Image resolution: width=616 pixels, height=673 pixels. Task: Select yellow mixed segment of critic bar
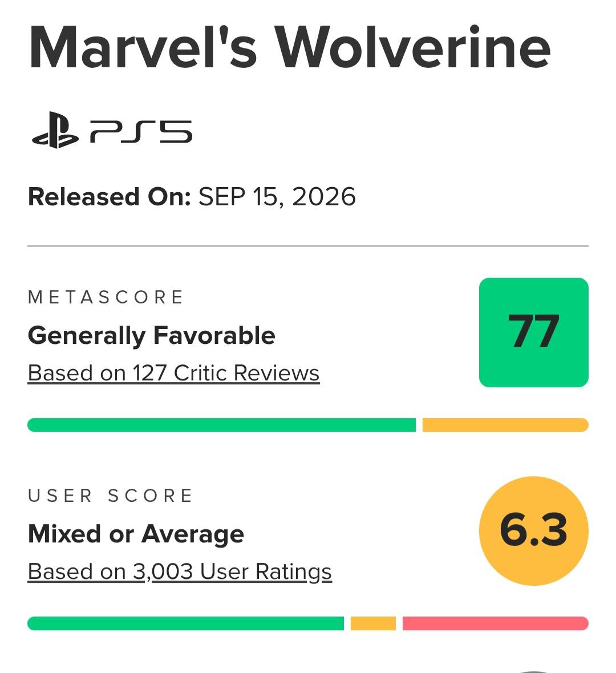(505, 425)
